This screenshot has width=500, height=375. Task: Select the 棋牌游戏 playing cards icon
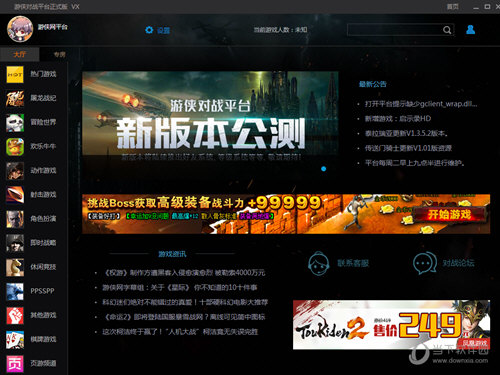point(15,339)
